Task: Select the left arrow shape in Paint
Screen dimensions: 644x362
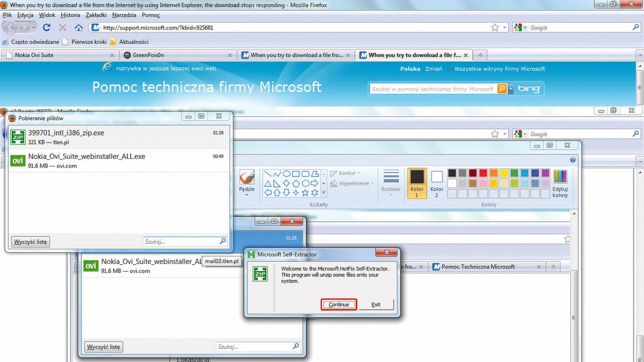Action: (268, 193)
